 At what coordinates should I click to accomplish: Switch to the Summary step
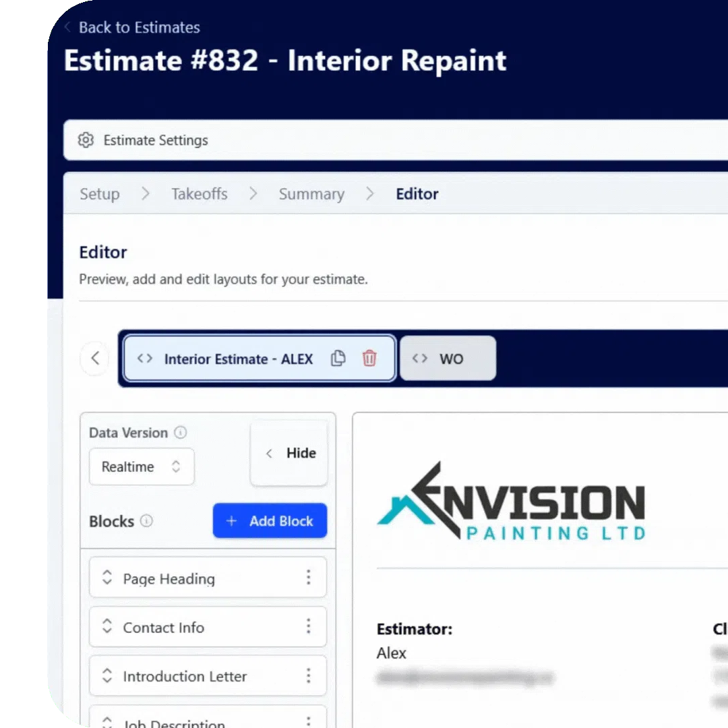pyautogui.click(x=311, y=193)
